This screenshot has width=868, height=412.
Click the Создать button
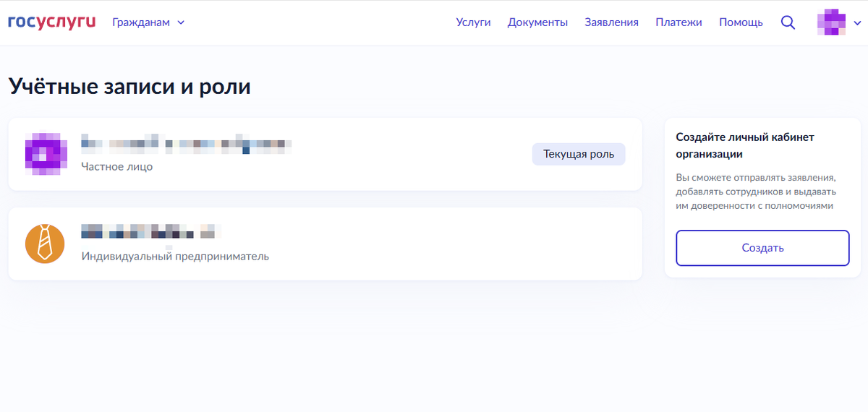762,248
